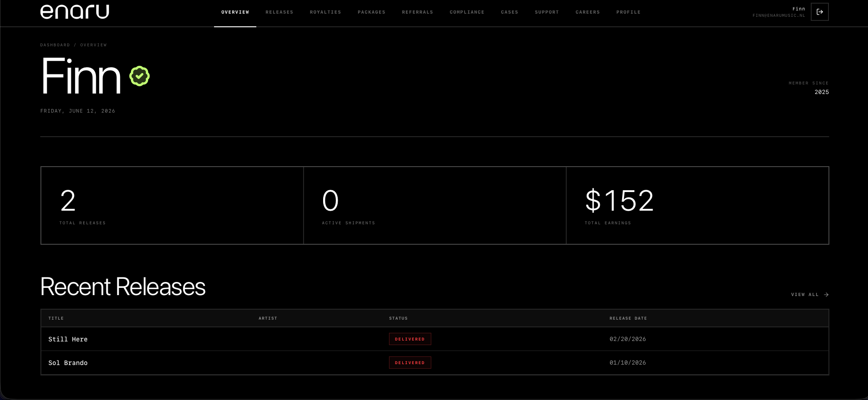Viewport: 868px width, 400px height.
Task: Click the finn@enarumusic.nl email text
Action: pyautogui.click(x=778, y=15)
